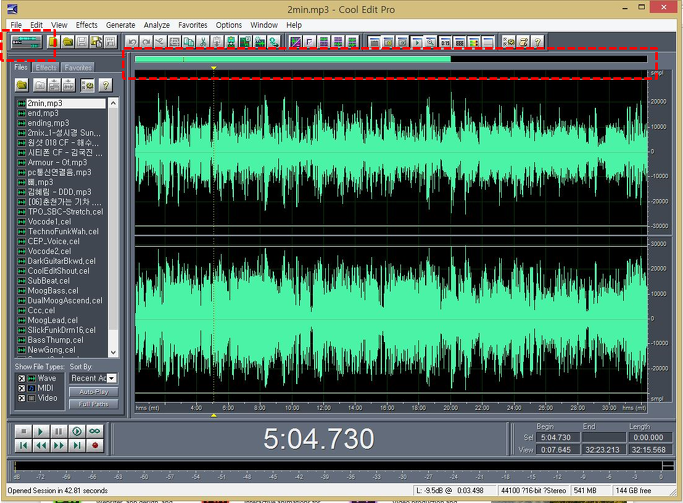Viewport: 683px width, 503px height.
Task: Click the 20:00 mark on time ruler
Action: [x=450, y=408]
